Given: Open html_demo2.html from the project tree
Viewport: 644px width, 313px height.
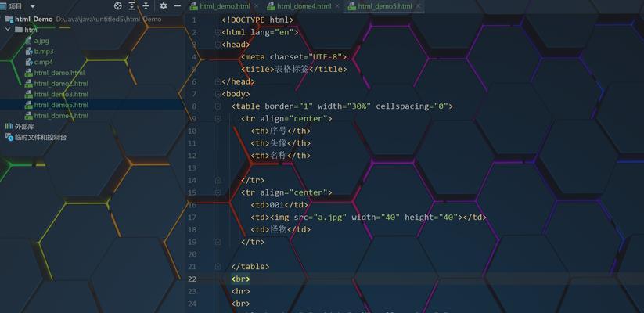Looking at the screenshot, I should tap(61, 83).
